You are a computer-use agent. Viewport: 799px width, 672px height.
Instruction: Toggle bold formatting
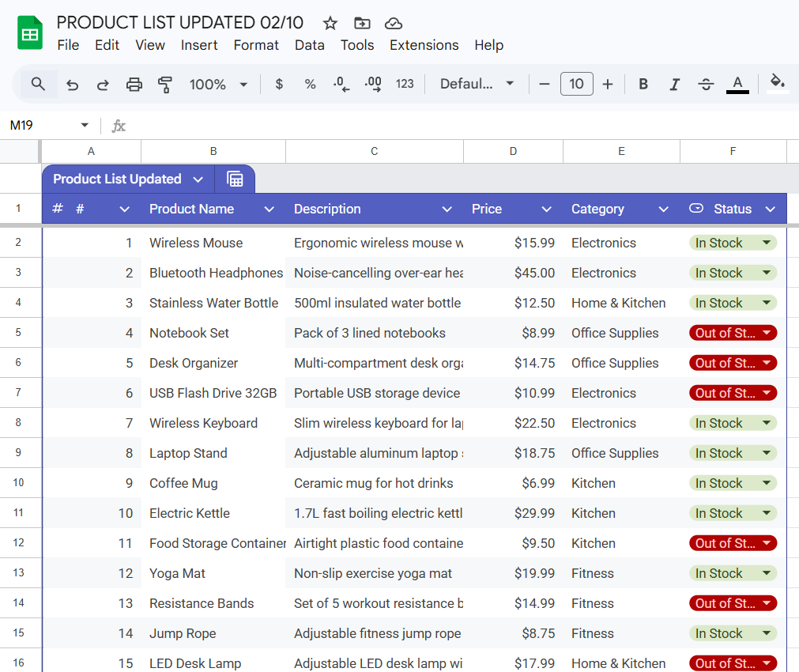pyautogui.click(x=643, y=84)
